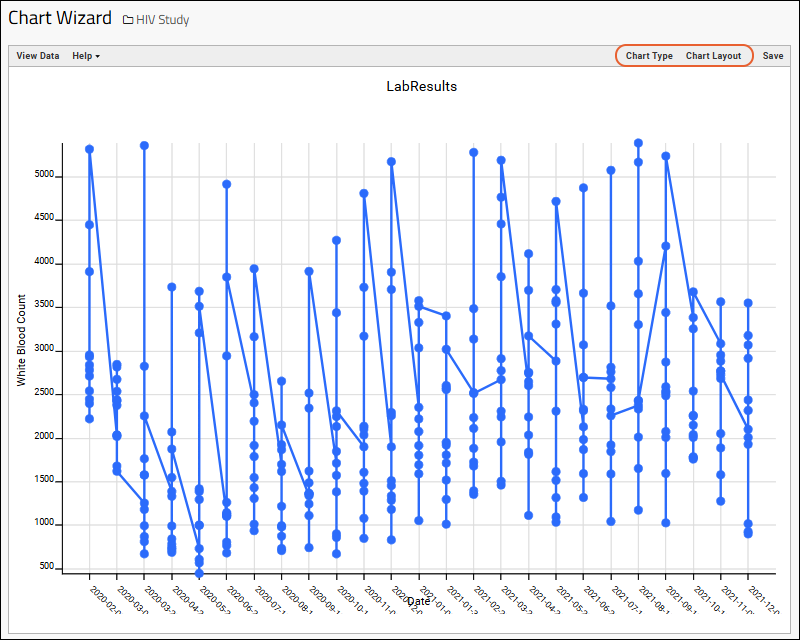Viewport: 800px width, 640px height.
Task: Click the 500 tick on the y-axis
Action: (47, 567)
